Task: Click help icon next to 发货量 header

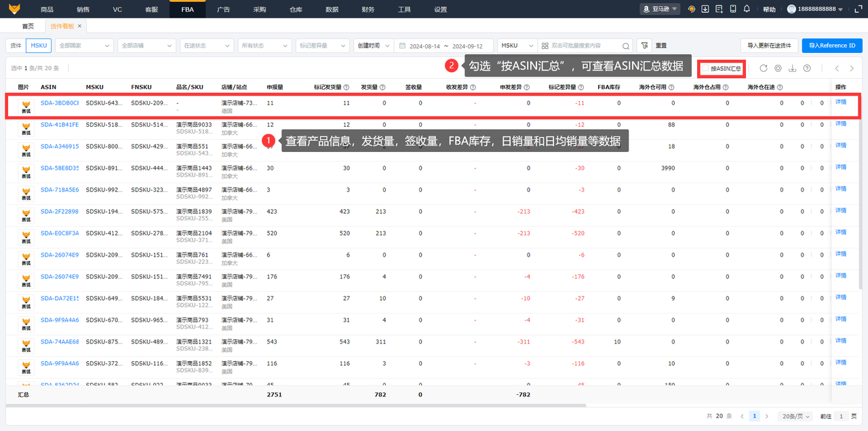Action: coord(382,88)
